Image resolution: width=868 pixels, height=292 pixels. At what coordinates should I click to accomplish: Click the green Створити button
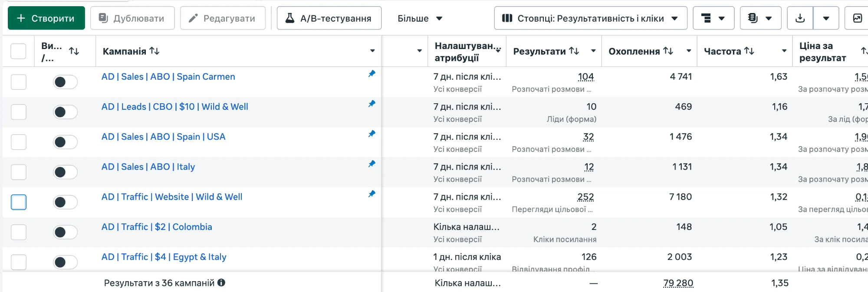click(x=46, y=18)
